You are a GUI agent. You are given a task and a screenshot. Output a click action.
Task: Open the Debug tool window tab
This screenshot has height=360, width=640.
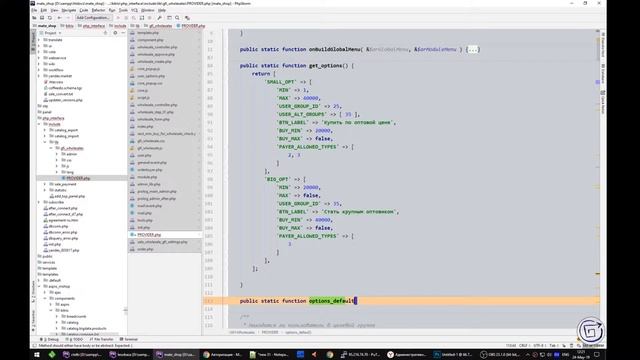[x=50, y=339]
